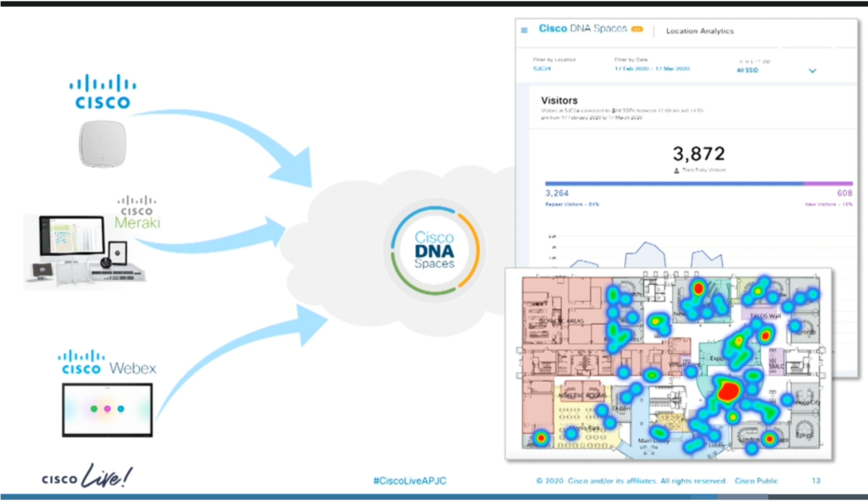Click the Cisco access point device image
The height and width of the screenshot is (501, 868).
coord(102,144)
